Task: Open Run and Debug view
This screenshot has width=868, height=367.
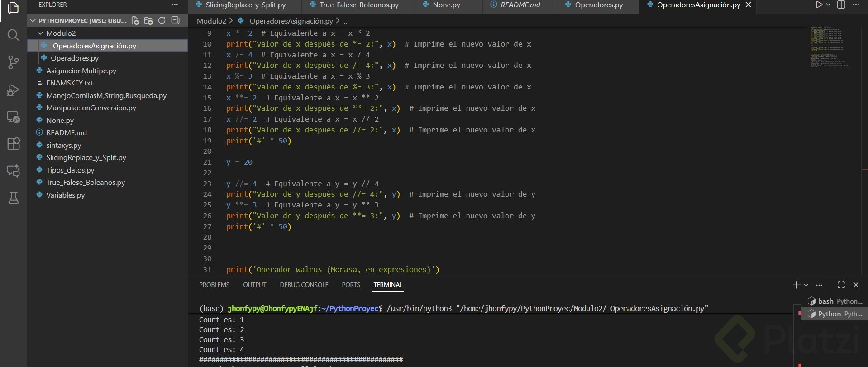Action: [x=13, y=90]
